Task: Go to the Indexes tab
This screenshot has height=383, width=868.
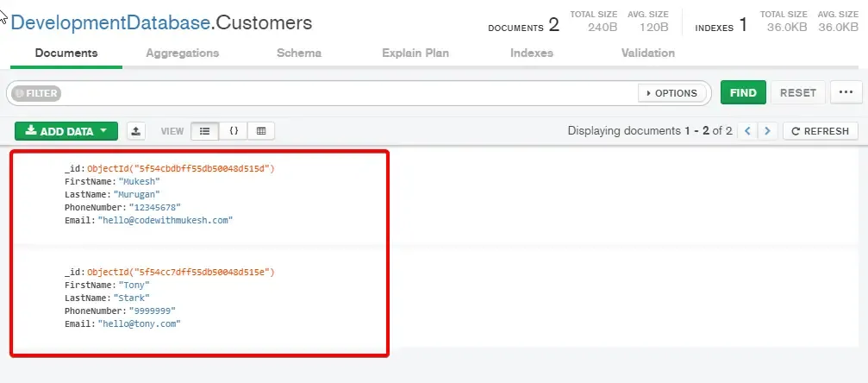Action: pos(532,53)
